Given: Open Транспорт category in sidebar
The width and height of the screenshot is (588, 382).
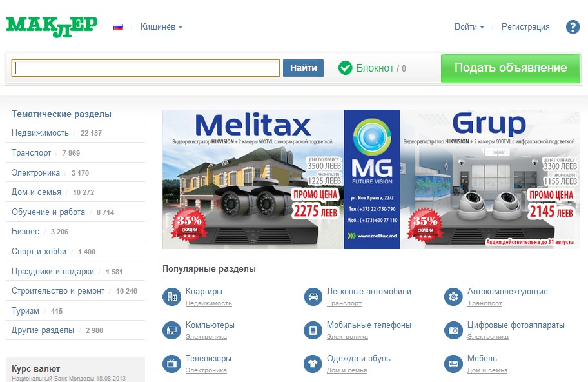Looking at the screenshot, I should click(x=31, y=153).
